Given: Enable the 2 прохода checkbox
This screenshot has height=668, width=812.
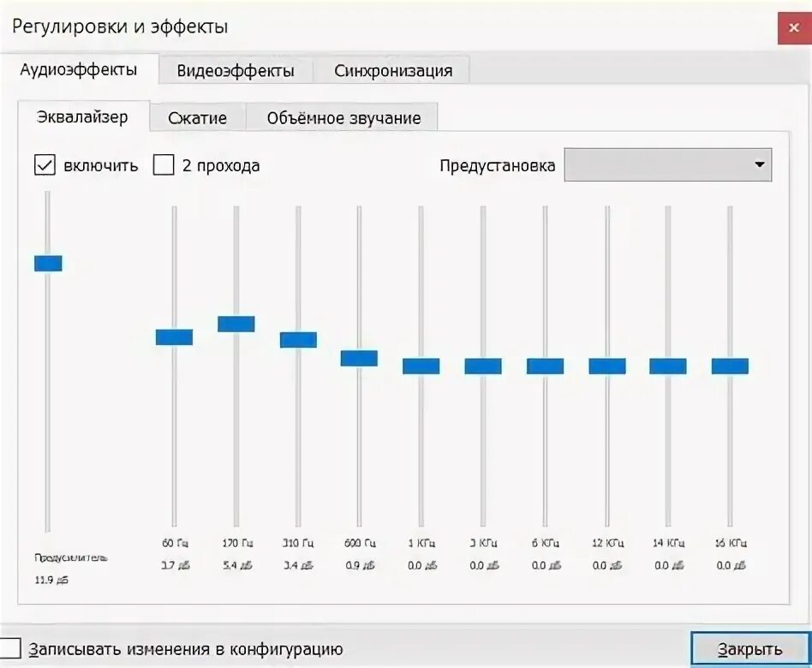Looking at the screenshot, I should [164, 165].
